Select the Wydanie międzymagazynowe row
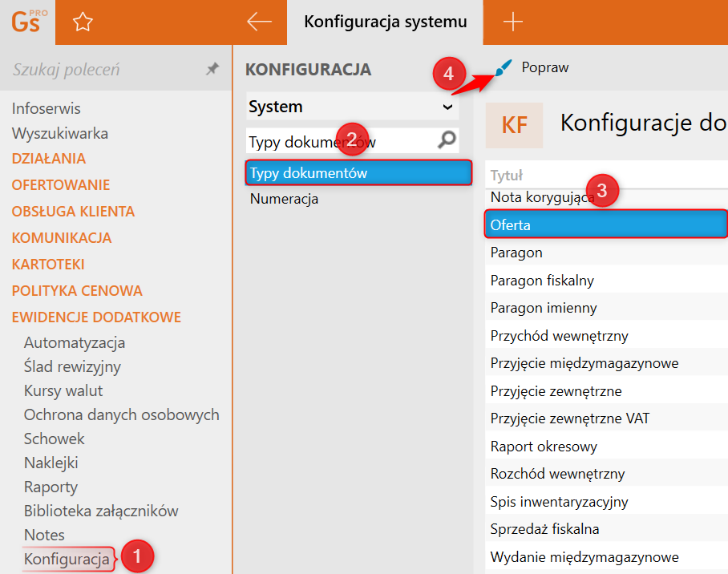 pos(606,557)
